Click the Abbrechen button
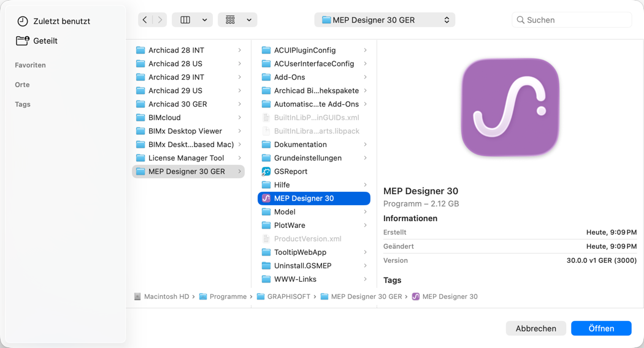Viewport: 644px width, 348px height. [x=536, y=328]
